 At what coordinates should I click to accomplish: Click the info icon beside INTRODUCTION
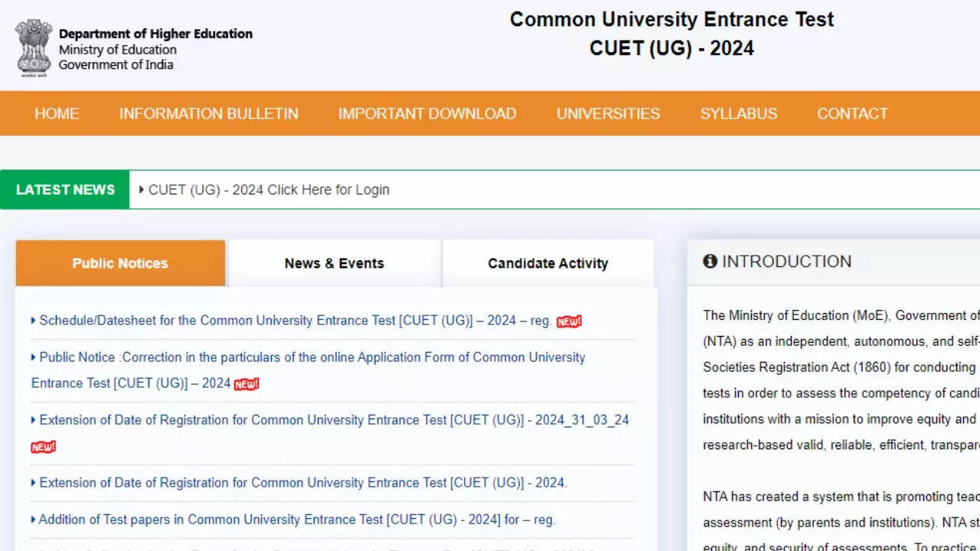[x=710, y=262]
